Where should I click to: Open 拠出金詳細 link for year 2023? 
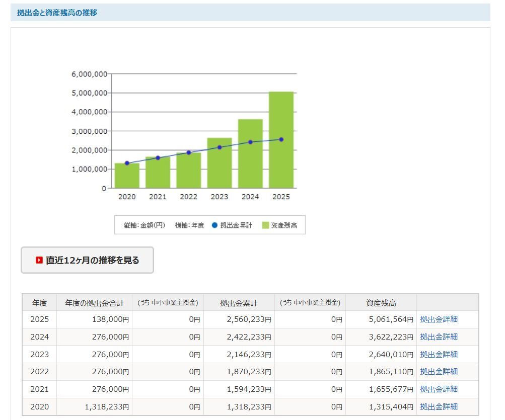click(439, 354)
